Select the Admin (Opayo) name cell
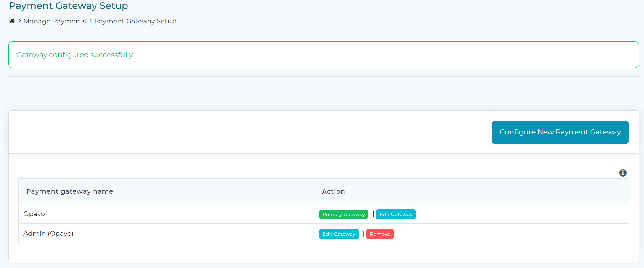This screenshot has height=268, width=644. 166,234
